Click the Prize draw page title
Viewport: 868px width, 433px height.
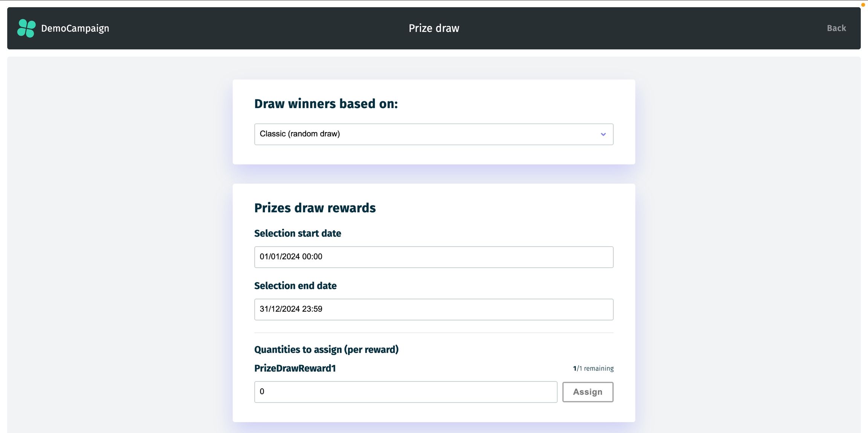point(434,28)
